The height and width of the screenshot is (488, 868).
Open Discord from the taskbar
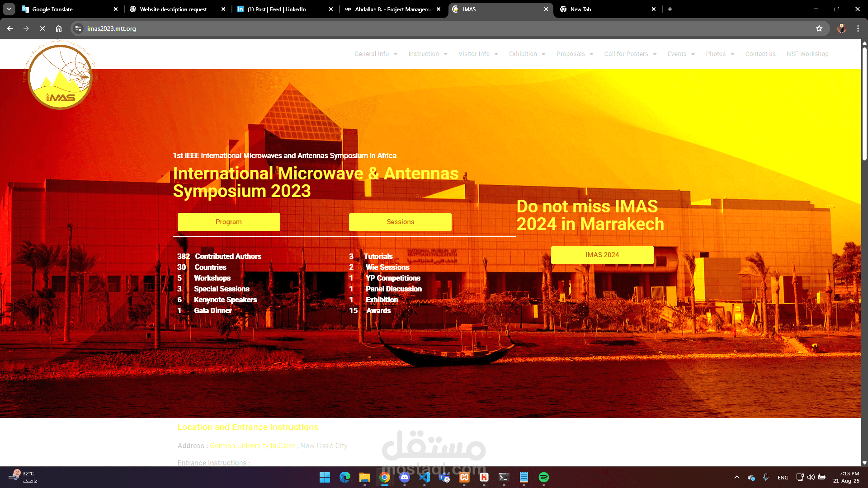405,477
